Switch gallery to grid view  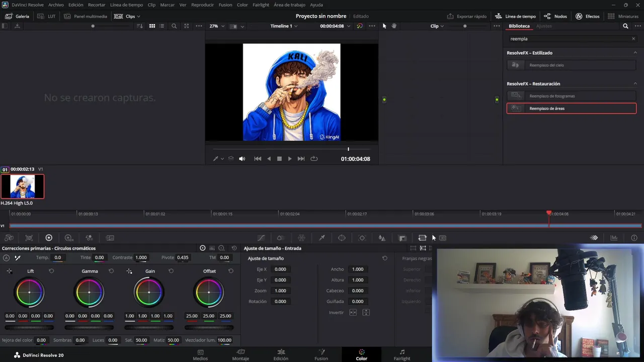[152, 26]
